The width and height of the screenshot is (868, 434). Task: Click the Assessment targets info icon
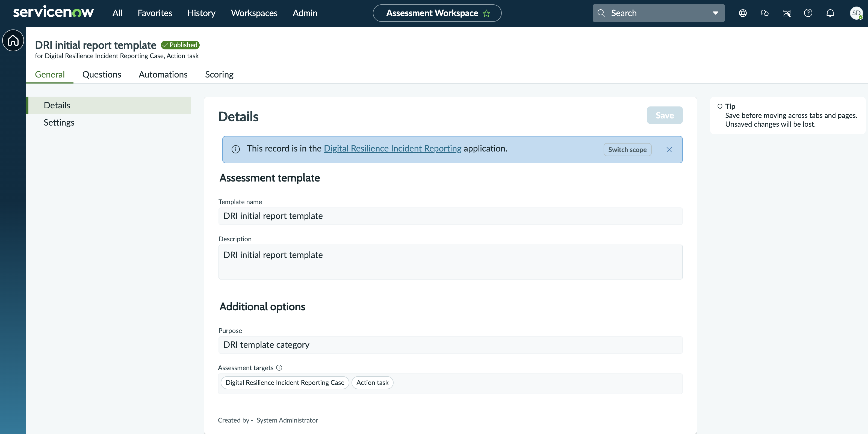pyautogui.click(x=279, y=368)
